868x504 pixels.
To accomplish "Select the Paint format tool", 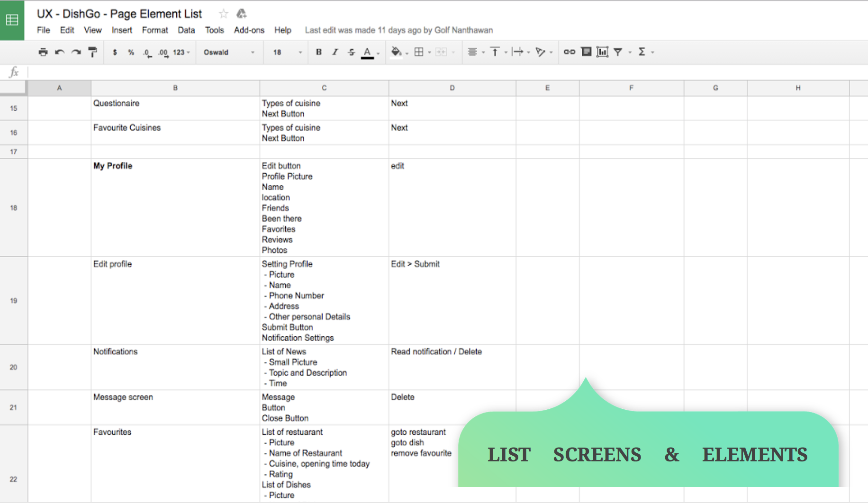I will (x=93, y=52).
